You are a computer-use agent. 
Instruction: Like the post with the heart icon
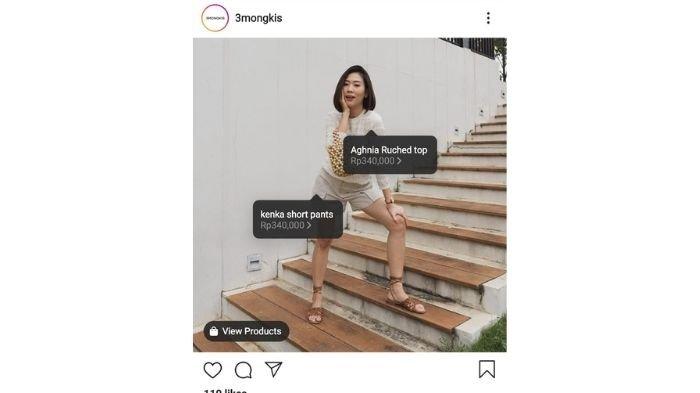point(212,370)
